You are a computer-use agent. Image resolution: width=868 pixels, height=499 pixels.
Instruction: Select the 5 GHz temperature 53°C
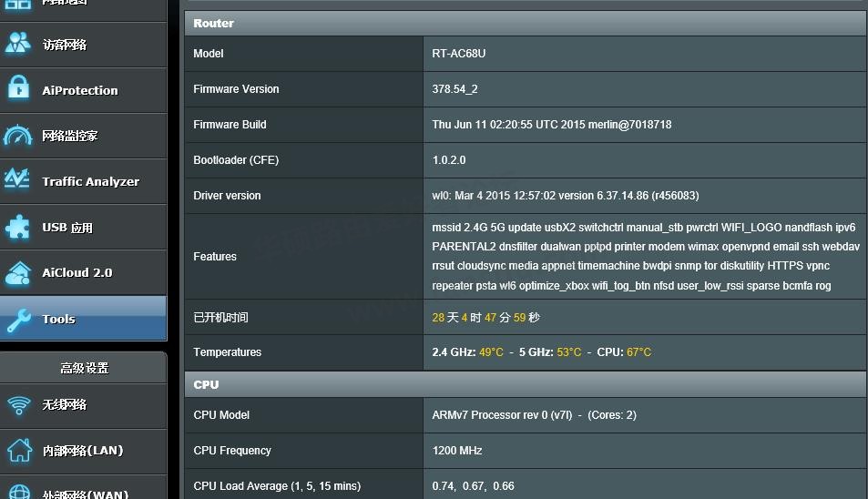(569, 352)
